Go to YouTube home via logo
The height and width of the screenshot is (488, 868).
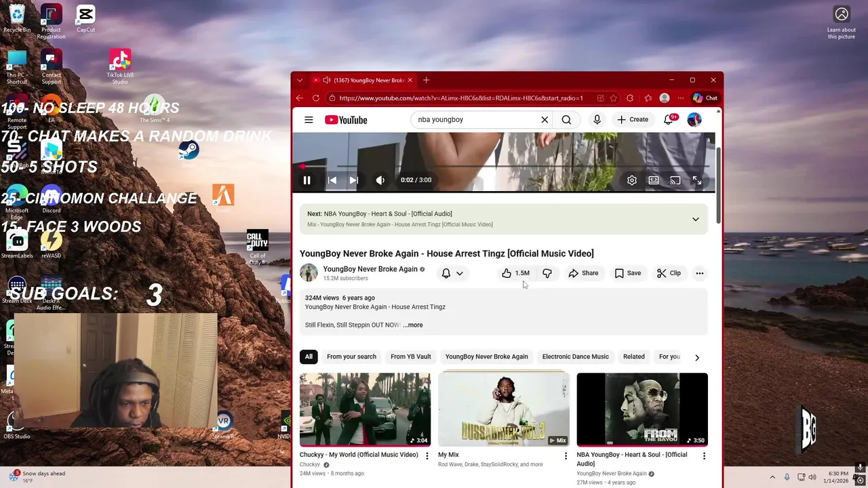pos(346,120)
